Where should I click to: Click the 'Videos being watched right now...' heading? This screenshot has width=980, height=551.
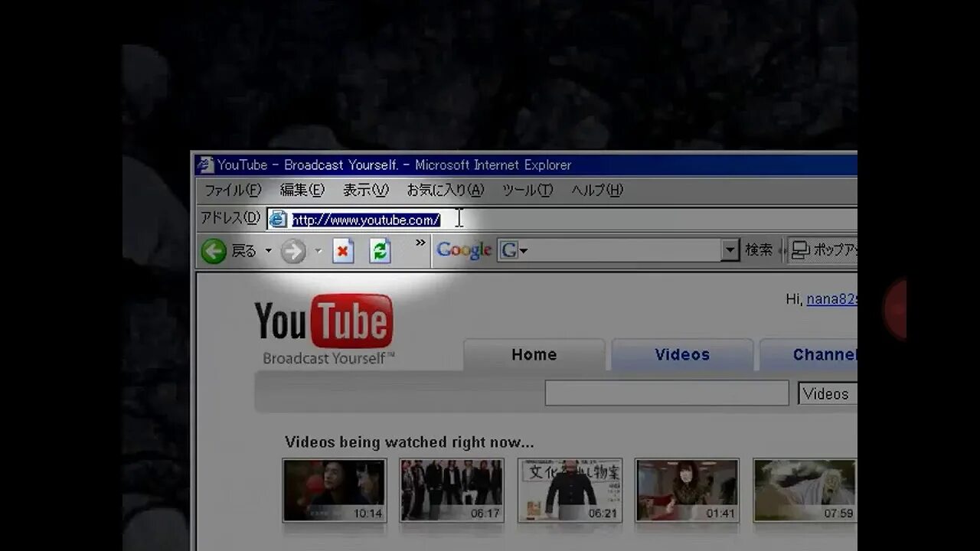point(410,442)
